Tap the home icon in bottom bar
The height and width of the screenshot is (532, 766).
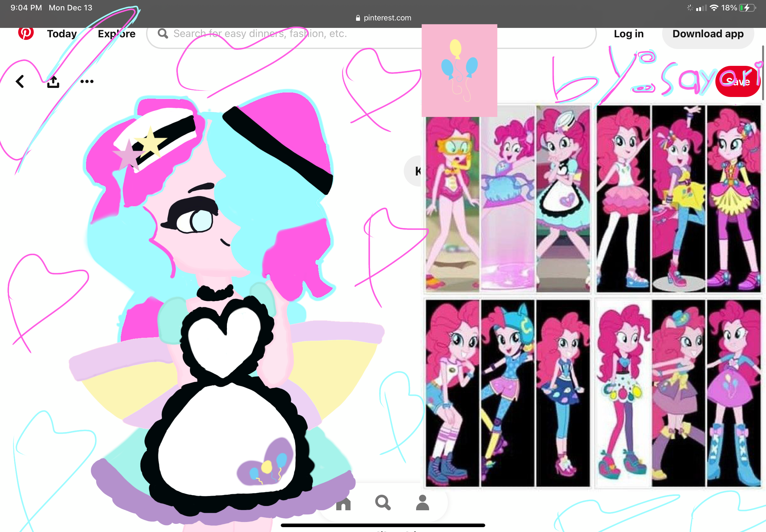(x=343, y=503)
